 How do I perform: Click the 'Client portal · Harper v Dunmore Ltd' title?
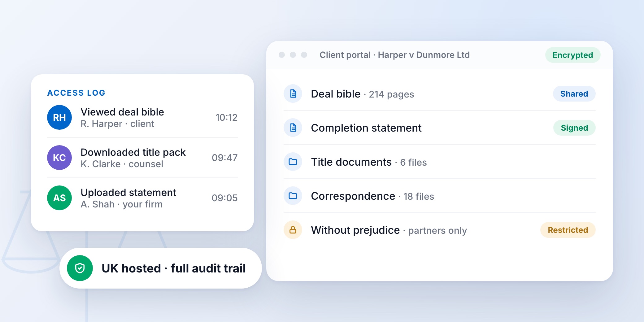tap(394, 55)
